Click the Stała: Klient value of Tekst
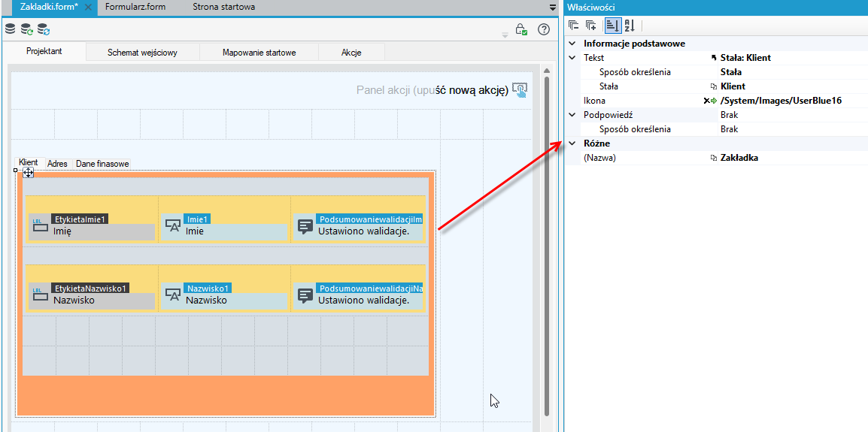 click(745, 58)
